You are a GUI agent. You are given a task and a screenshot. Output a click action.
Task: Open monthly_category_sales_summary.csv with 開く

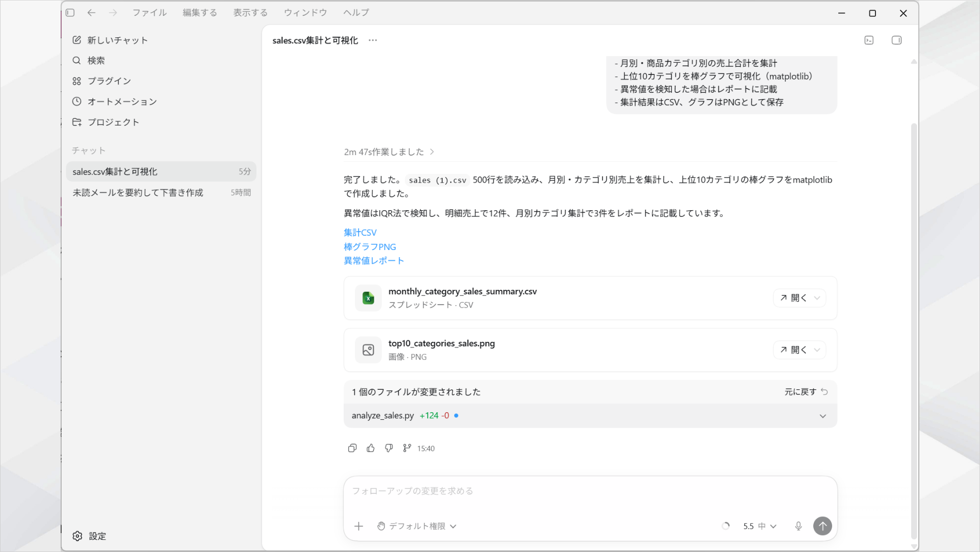point(793,298)
